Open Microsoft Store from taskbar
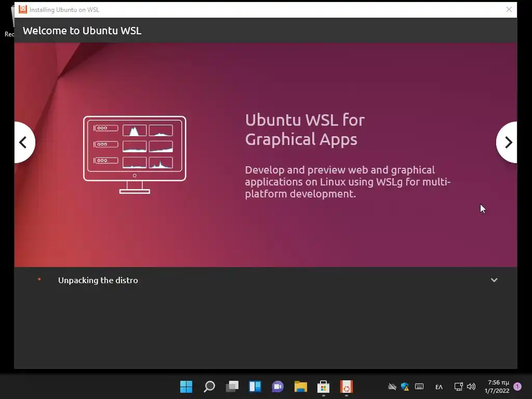Image resolution: width=532 pixels, height=399 pixels. pos(323,387)
